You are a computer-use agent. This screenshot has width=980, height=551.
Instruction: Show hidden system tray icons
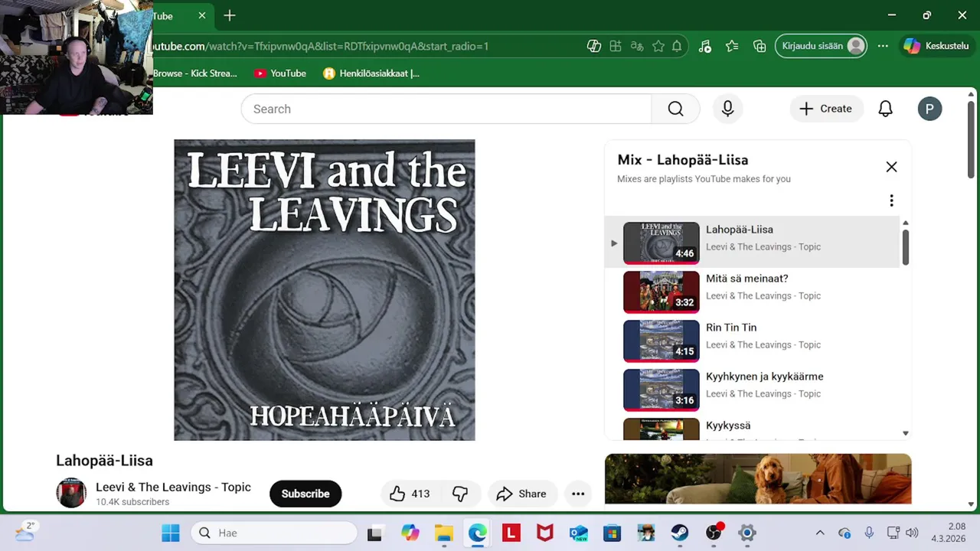point(820,533)
